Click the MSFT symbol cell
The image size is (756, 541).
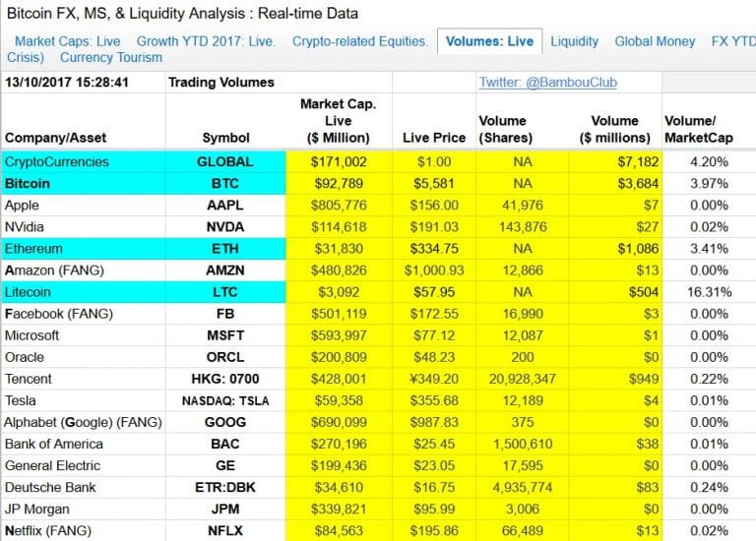click(x=225, y=335)
